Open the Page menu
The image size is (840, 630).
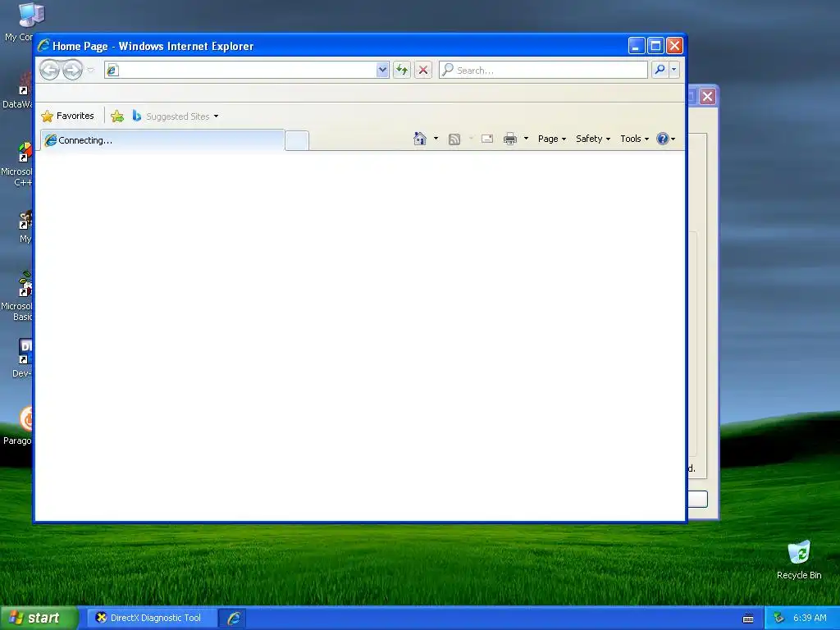pos(552,139)
